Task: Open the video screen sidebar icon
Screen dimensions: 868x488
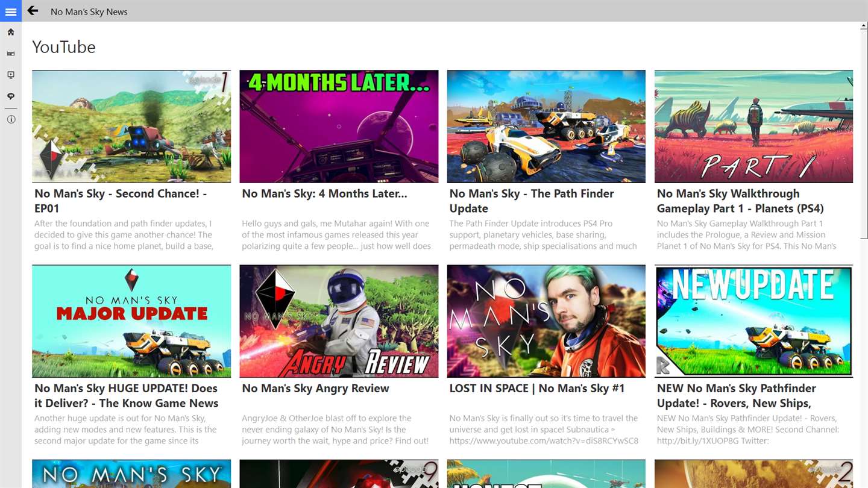Action: click(11, 75)
